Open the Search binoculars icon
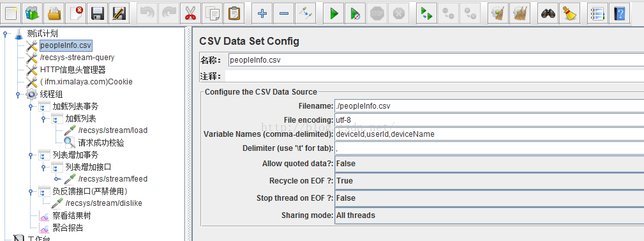 pos(548,13)
